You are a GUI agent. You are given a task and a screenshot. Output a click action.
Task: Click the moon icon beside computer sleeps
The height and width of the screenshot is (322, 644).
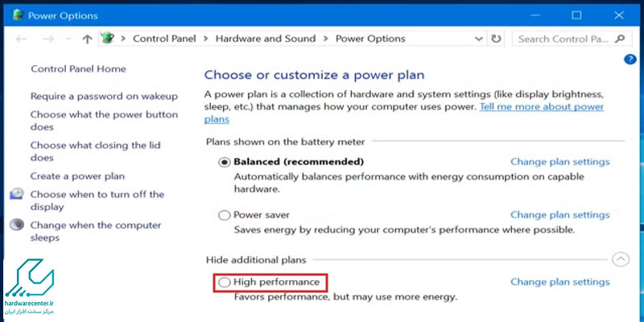point(17,225)
